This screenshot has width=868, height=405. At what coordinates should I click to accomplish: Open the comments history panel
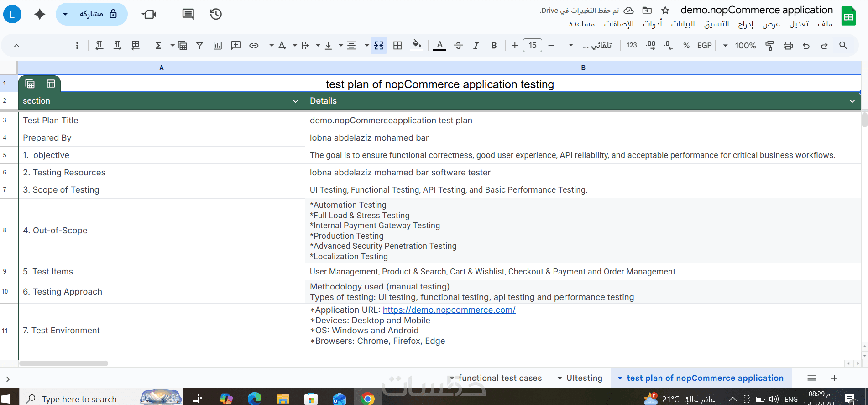(188, 14)
